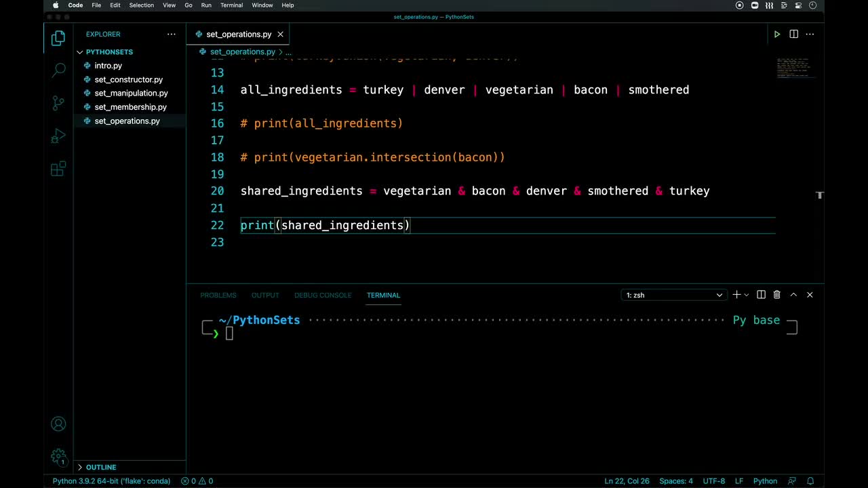Collapse the PYTHONSETS folder in Explorer
Viewport: 868px width, 488px height.
pos(79,52)
